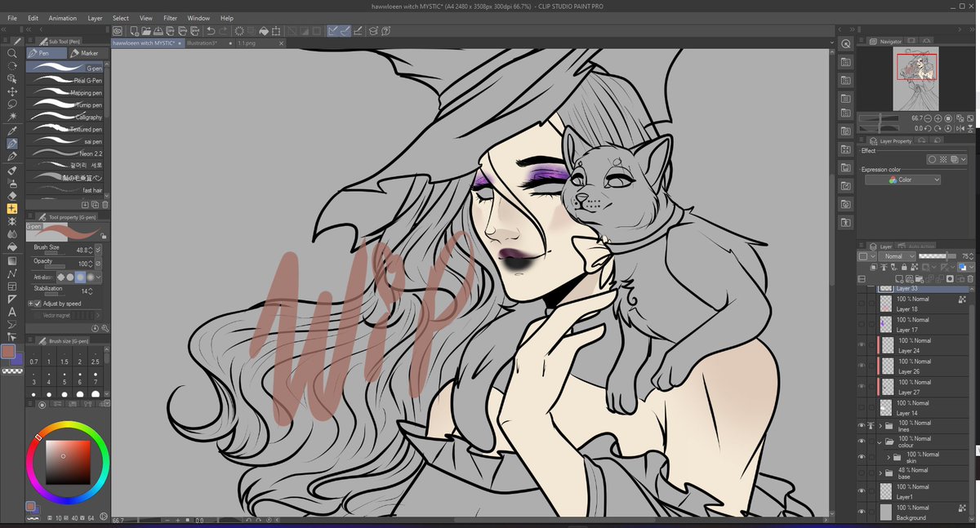Expand the base layer folder
980x528 pixels.
click(880, 473)
